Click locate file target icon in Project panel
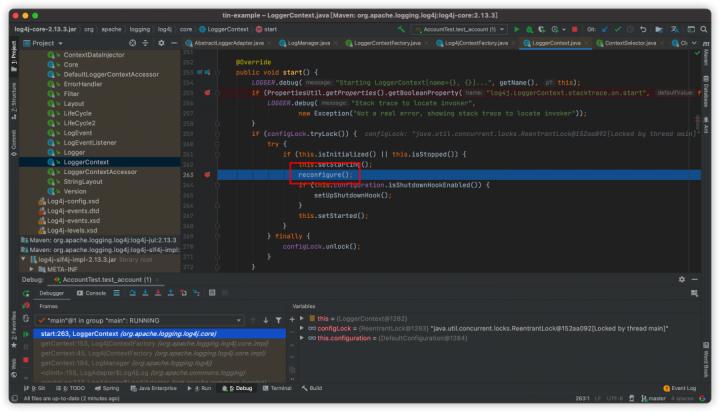720x412 pixels. [133, 43]
